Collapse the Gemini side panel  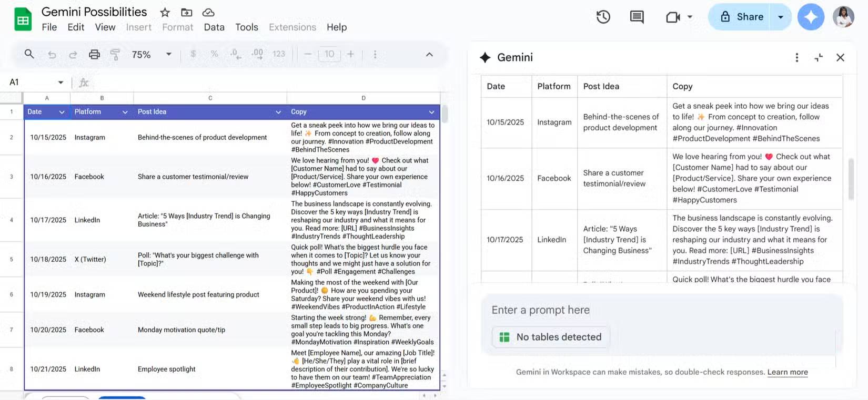819,57
